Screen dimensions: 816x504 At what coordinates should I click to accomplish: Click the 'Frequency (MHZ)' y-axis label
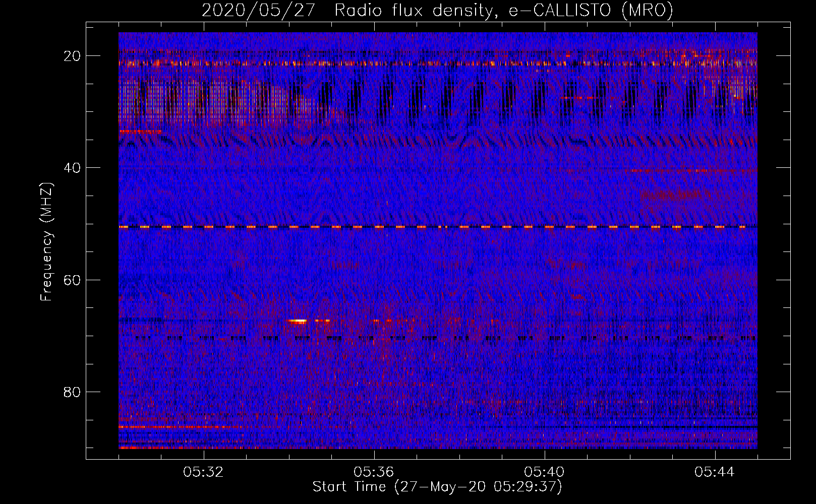[x=47, y=242]
